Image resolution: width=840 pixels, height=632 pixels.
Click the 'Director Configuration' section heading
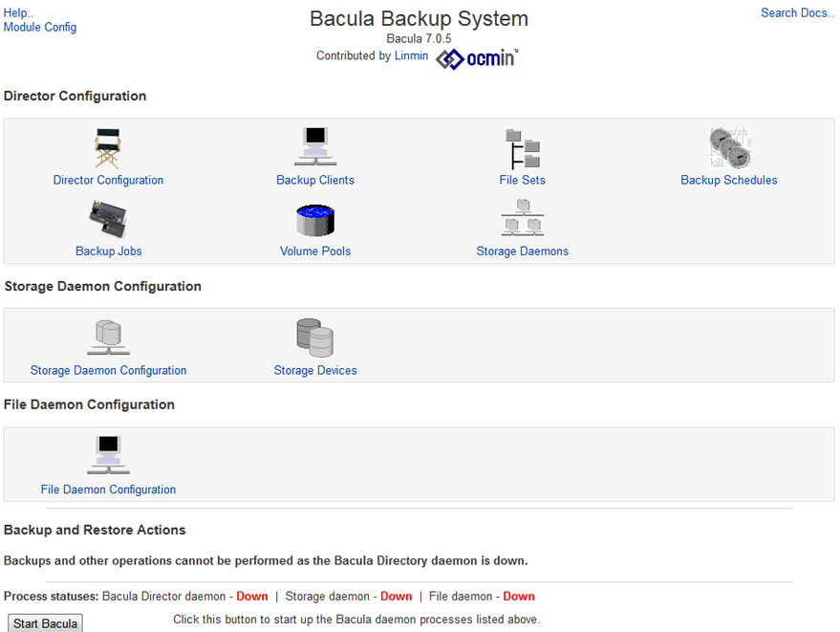pos(75,96)
